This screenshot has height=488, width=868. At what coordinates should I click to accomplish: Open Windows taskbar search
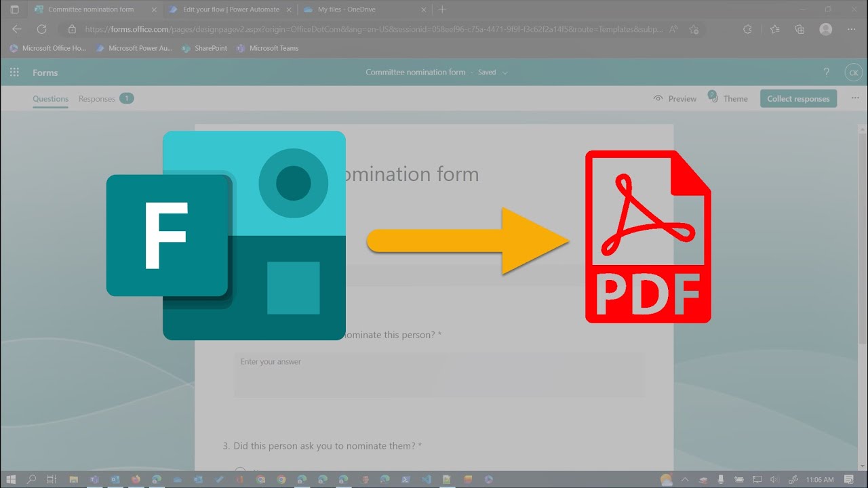click(x=31, y=479)
